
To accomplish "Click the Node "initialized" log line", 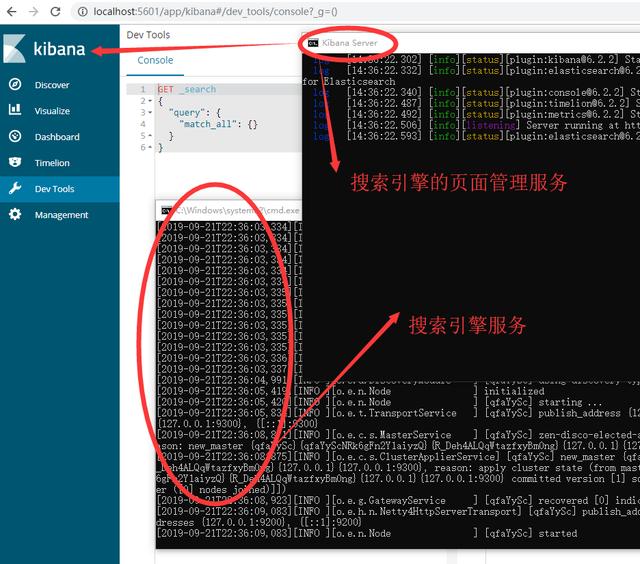I will tap(351, 391).
